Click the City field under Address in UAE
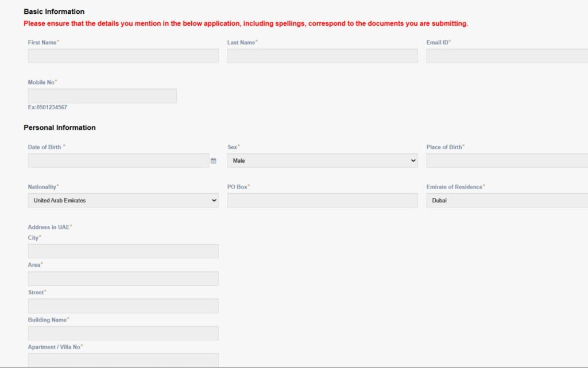The height and width of the screenshot is (368, 588). pyautogui.click(x=123, y=251)
